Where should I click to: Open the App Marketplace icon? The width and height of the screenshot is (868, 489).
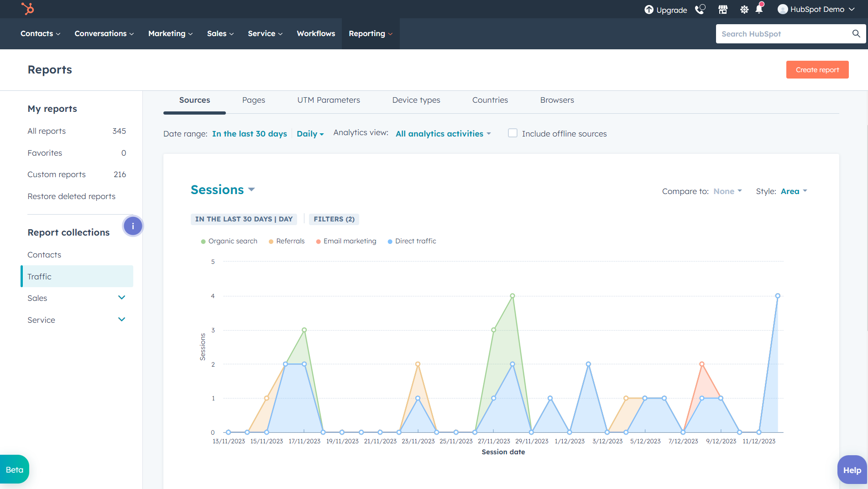pyautogui.click(x=722, y=9)
